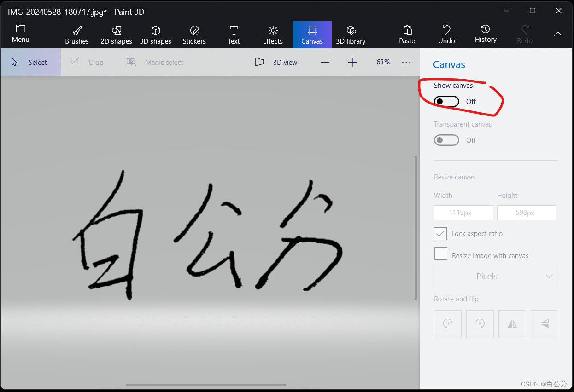Image resolution: width=574 pixels, height=392 pixels.
Task: Open the Pixels unit dropdown
Action: (x=496, y=276)
